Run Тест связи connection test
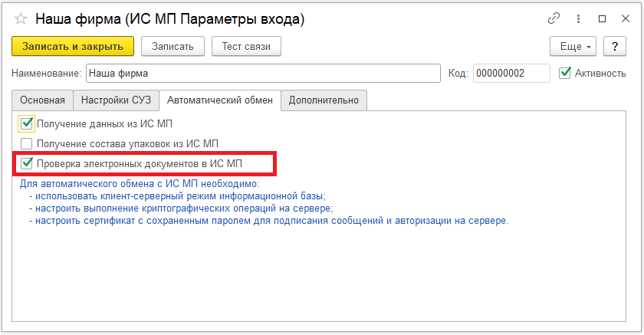 click(246, 46)
